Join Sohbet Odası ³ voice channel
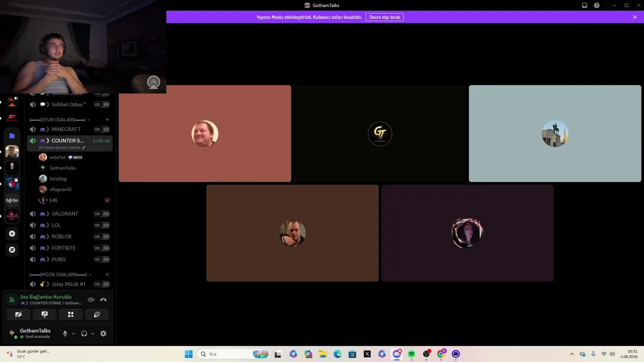 69,105
